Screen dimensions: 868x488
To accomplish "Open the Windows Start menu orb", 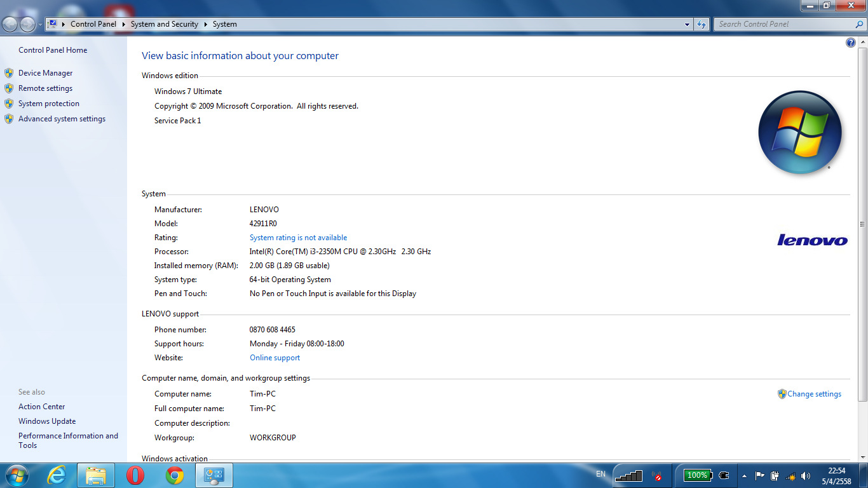I will click(x=16, y=475).
